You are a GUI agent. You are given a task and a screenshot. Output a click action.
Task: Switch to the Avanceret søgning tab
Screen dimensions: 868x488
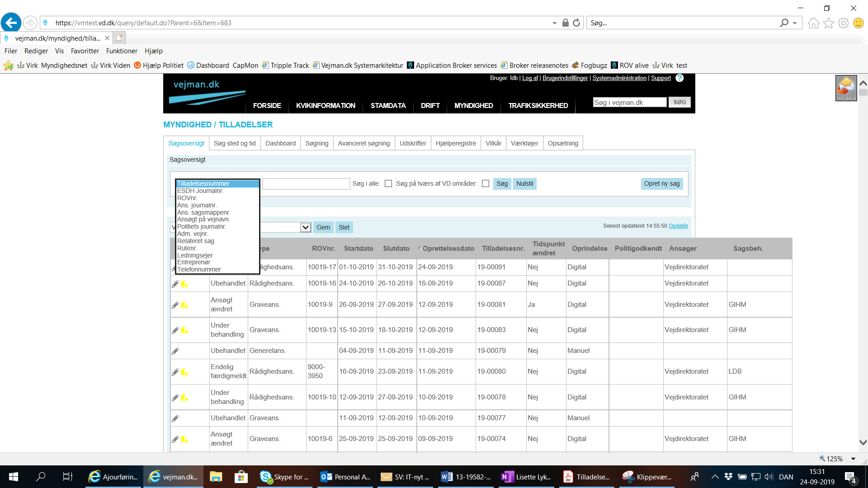pyautogui.click(x=363, y=143)
